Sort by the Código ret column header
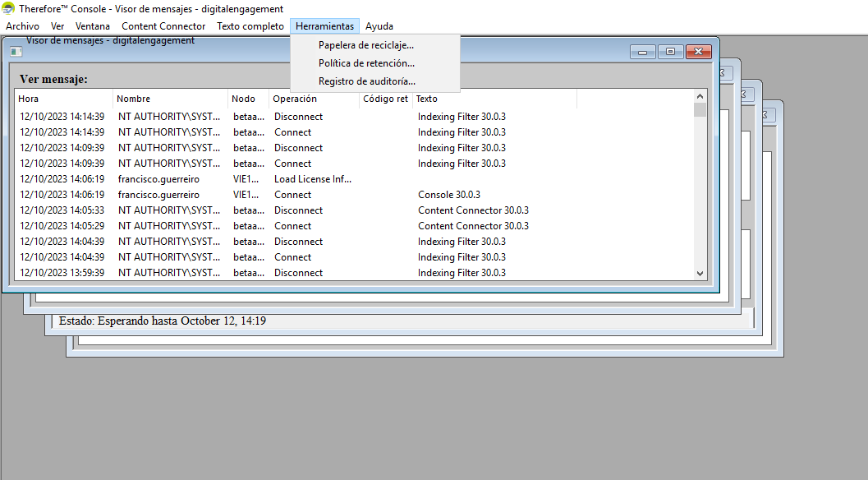The width and height of the screenshot is (868, 480). (385, 99)
